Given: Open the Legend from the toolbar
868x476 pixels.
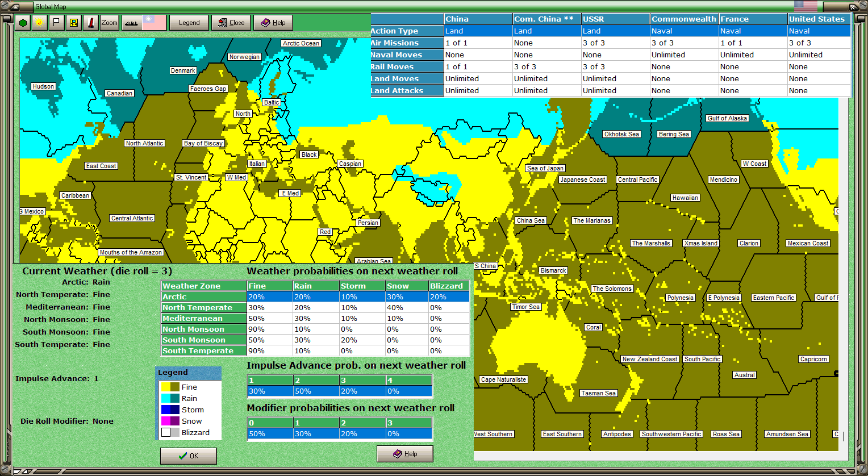Looking at the screenshot, I should (189, 23).
